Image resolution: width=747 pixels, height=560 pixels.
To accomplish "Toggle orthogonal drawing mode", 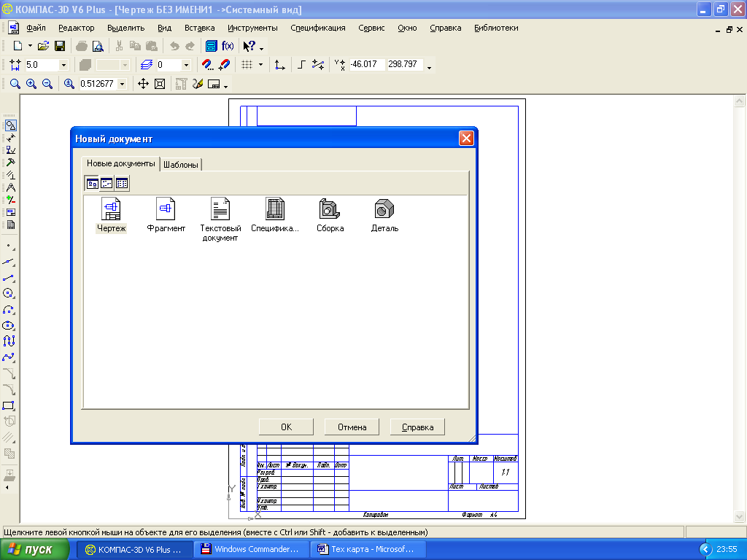I will point(301,65).
